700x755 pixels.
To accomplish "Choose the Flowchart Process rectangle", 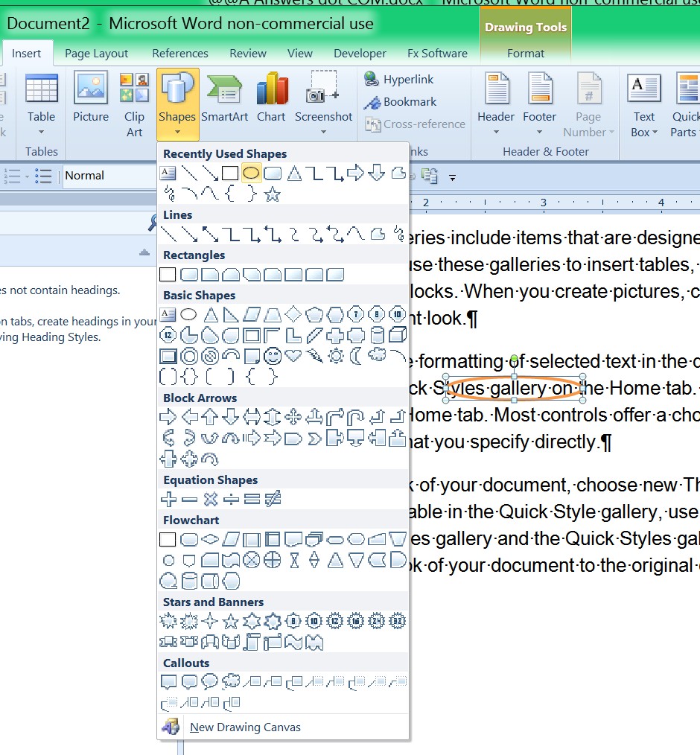I will coord(168,539).
